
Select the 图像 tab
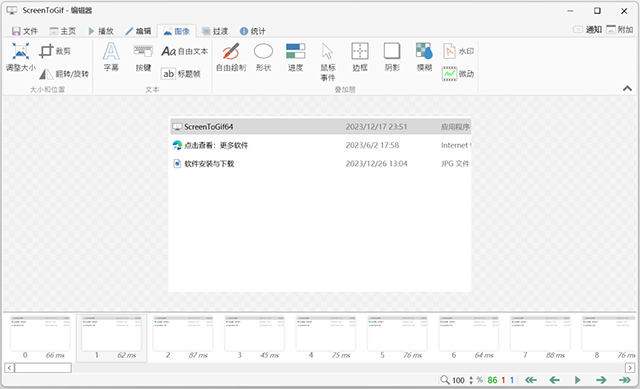coord(177,31)
